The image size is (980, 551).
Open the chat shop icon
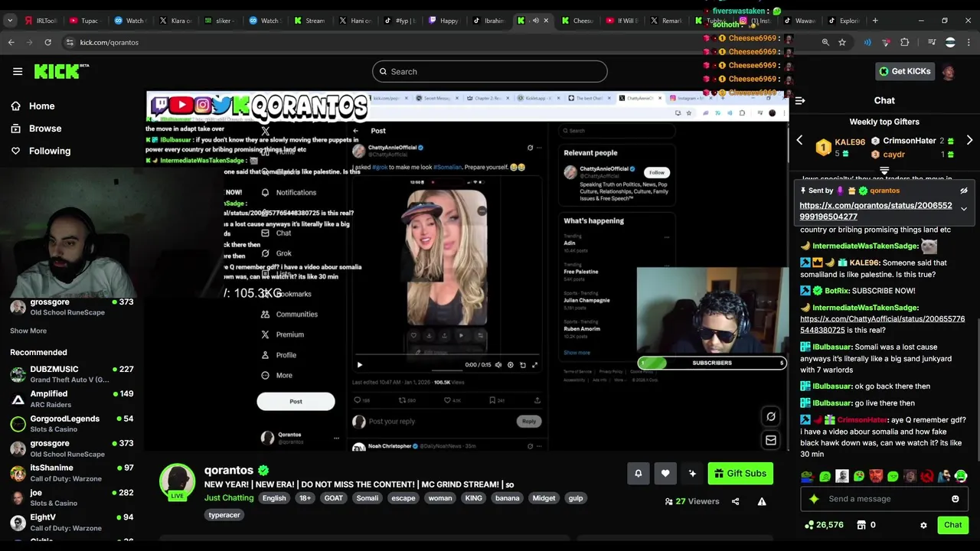coord(861,525)
